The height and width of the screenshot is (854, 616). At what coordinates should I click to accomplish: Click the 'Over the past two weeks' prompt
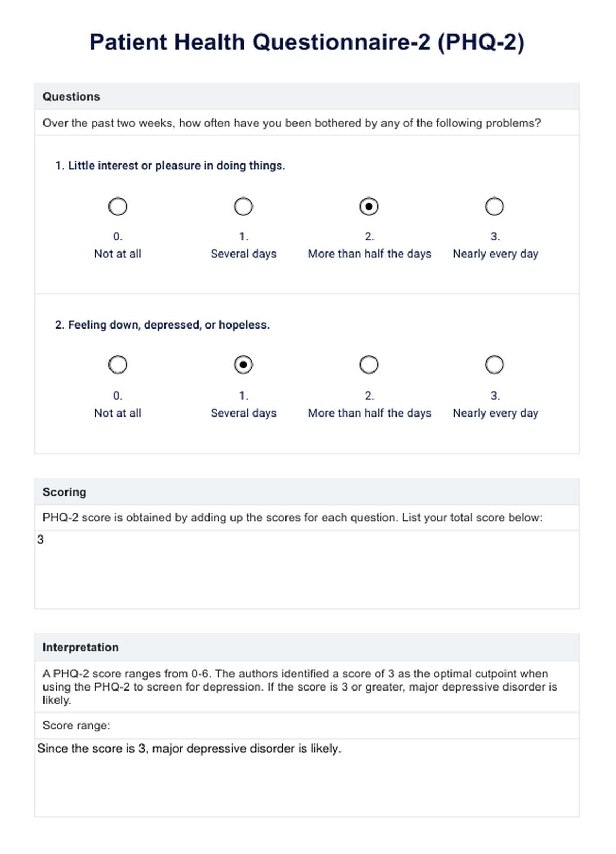291,123
